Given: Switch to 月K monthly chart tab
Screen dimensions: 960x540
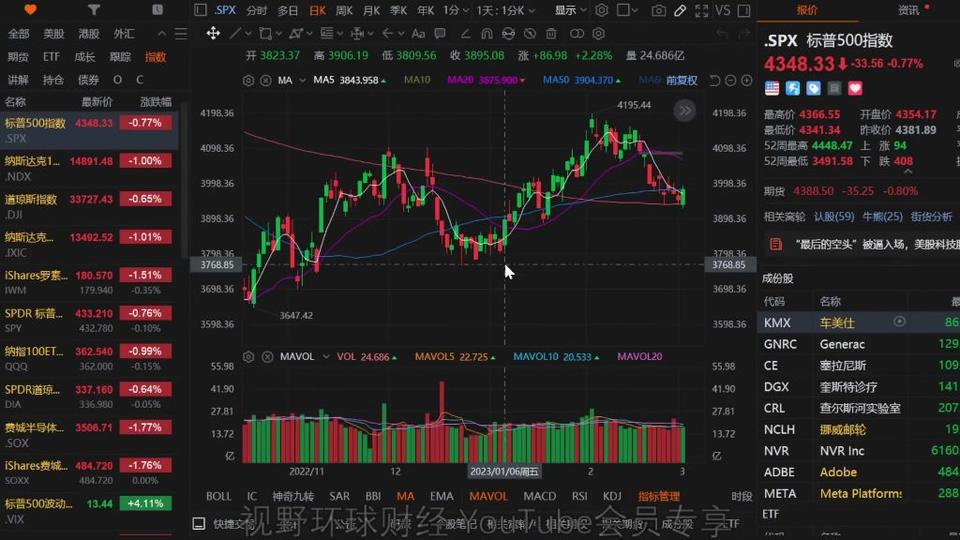Looking at the screenshot, I should click(x=371, y=10).
